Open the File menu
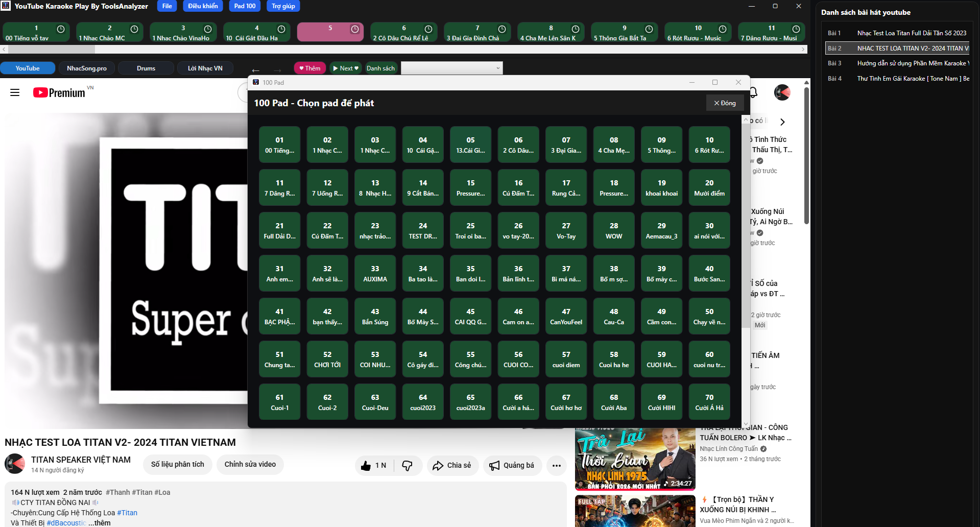Image resolution: width=980 pixels, height=527 pixels. [x=167, y=6]
